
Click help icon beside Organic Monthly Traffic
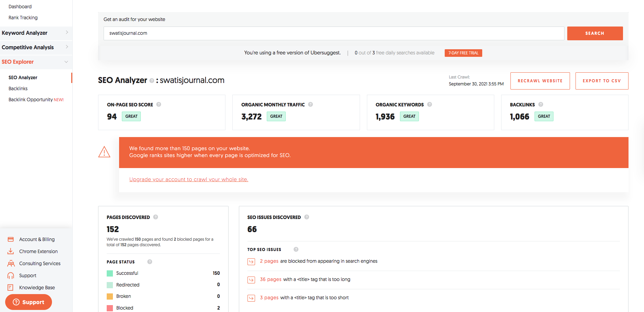pyautogui.click(x=310, y=104)
